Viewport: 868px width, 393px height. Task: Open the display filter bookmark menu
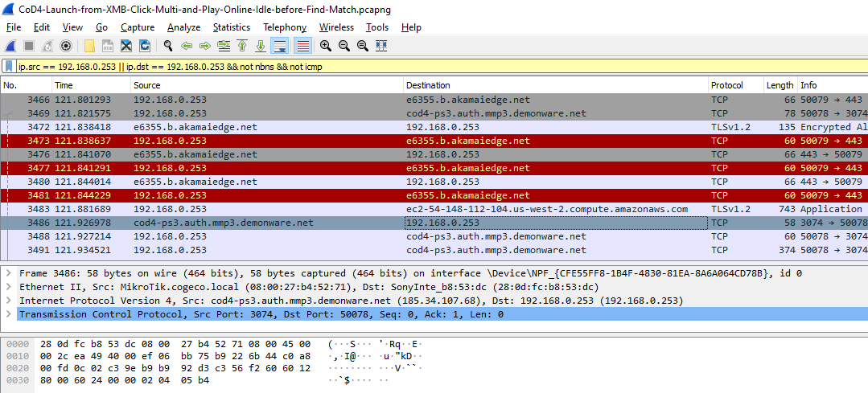[10, 67]
